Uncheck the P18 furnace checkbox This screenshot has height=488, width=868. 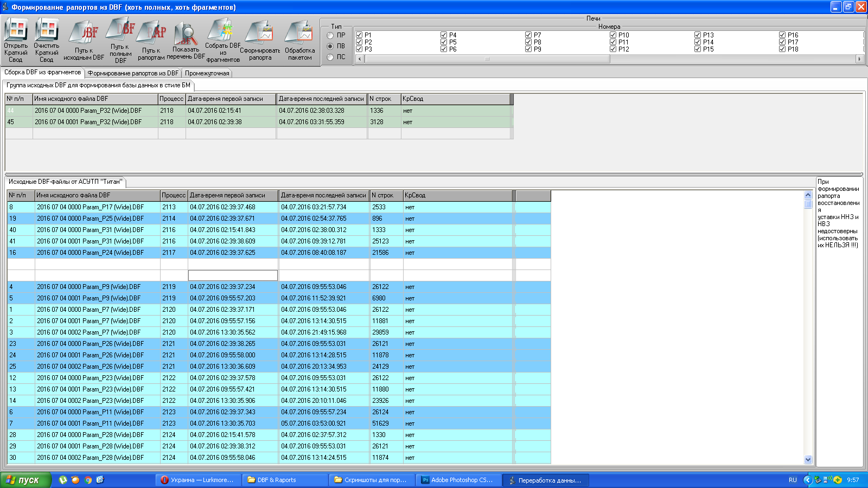pyautogui.click(x=782, y=49)
